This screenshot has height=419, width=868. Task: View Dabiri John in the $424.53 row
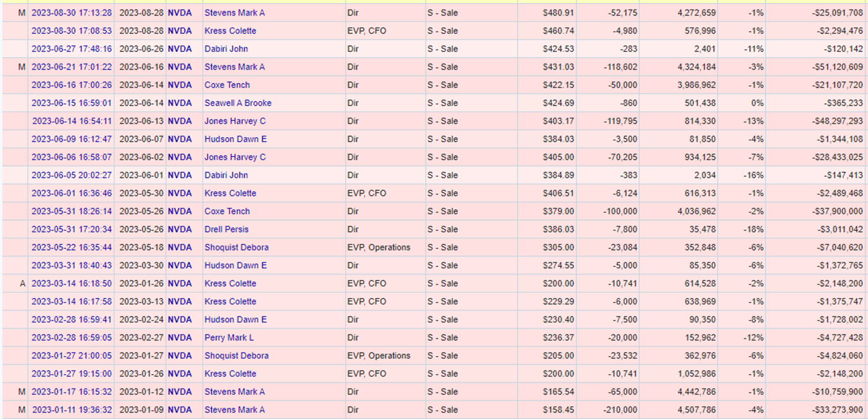click(226, 49)
